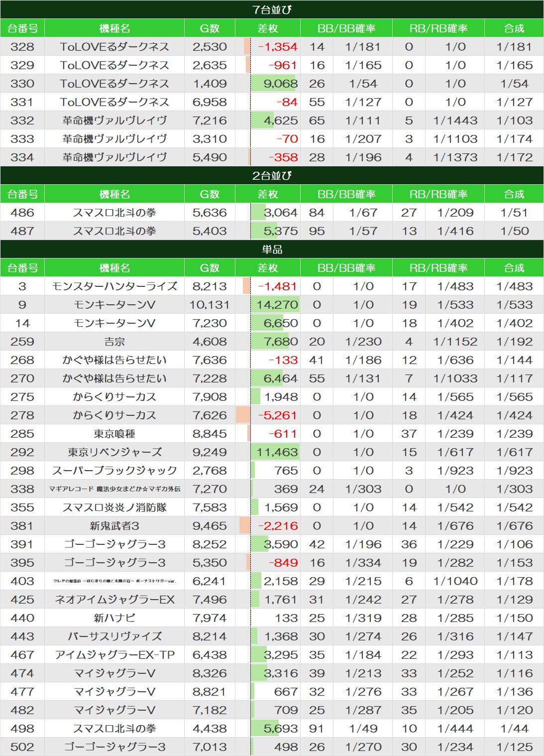Image resolution: width=544 pixels, height=756 pixels.
Task: Click machine number 334 cell
Action: coord(22,157)
